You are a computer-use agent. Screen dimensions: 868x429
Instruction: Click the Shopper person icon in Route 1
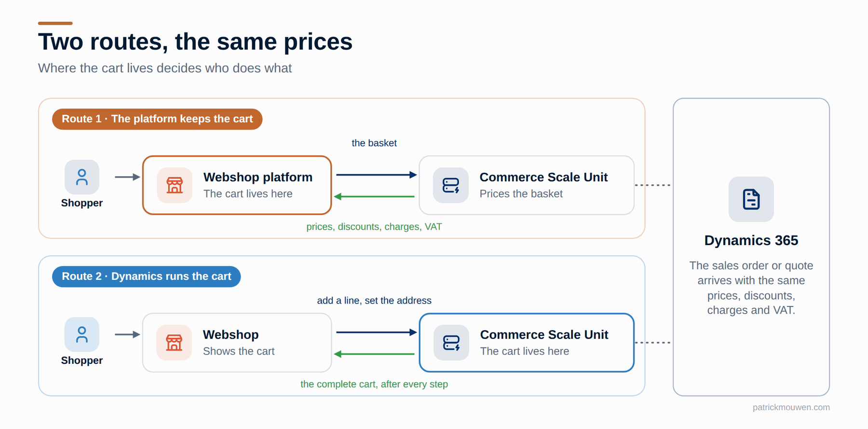[82, 177]
